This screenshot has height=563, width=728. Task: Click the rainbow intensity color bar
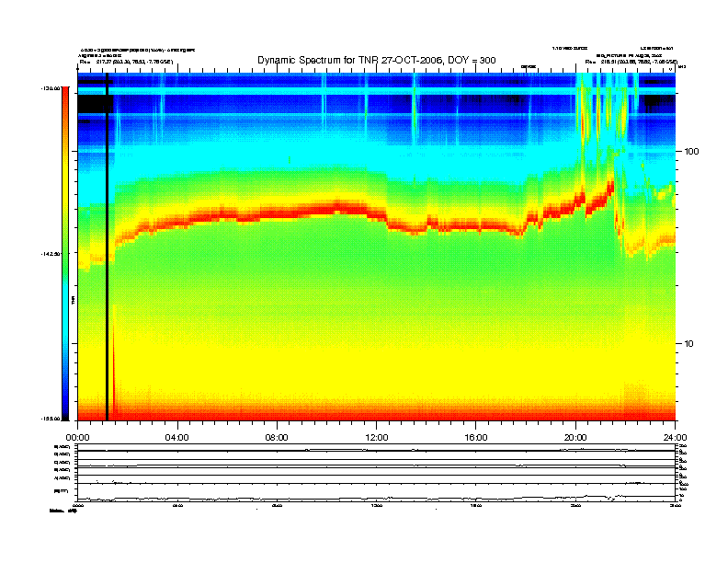65,253
